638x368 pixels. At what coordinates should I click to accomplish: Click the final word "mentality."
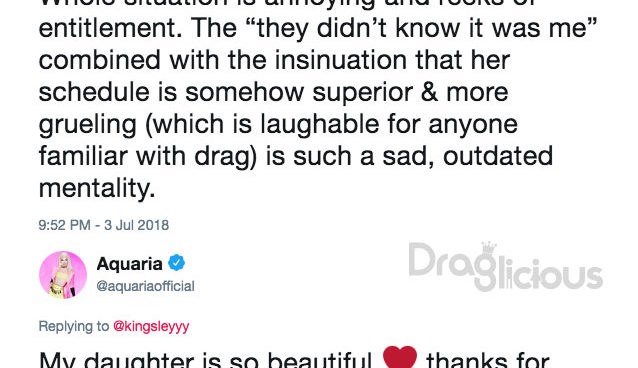pyautogui.click(x=97, y=188)
